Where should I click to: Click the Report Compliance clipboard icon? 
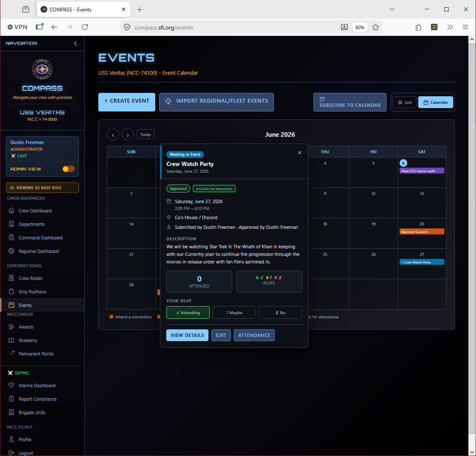[x=11, y=399]
